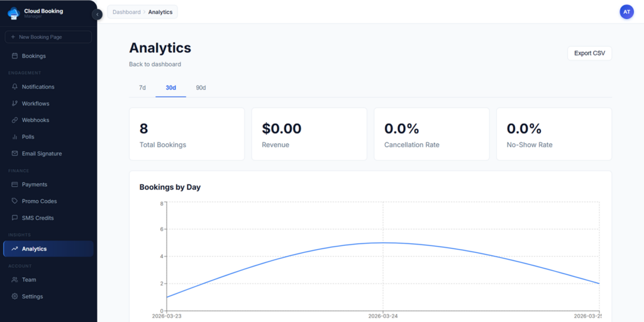The image size is (644, 322).
Task: Click the Payments card icon
Action: (14, 185)
